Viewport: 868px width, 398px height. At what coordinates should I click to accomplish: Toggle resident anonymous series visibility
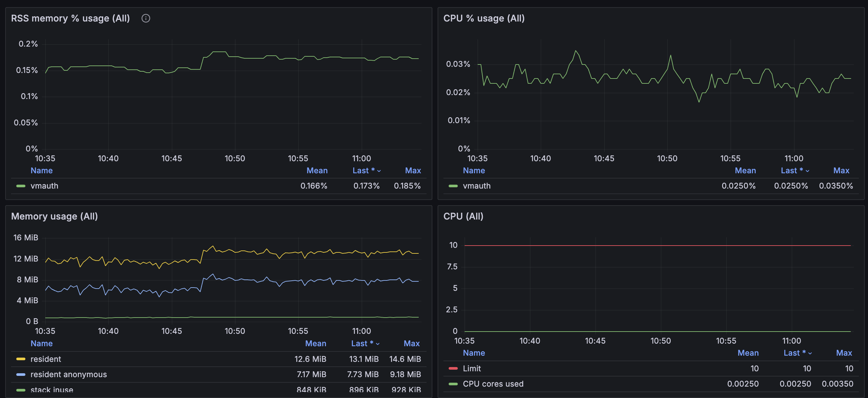coord(68,375)
